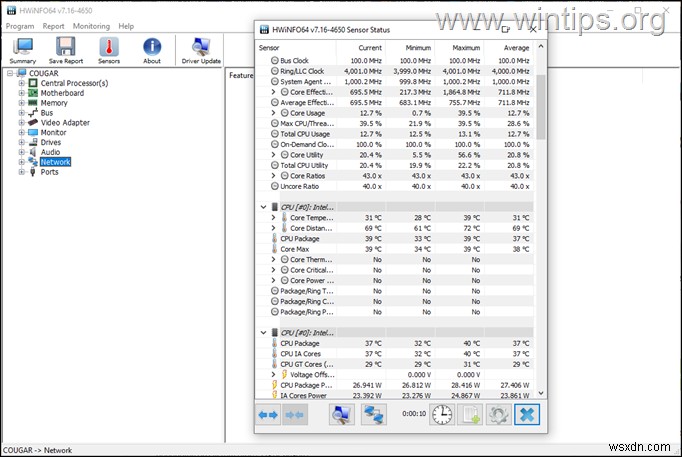Screen dimensions: 682x457
Task: Click the COUGAR computer icon
Action: (x=22, y=73)
